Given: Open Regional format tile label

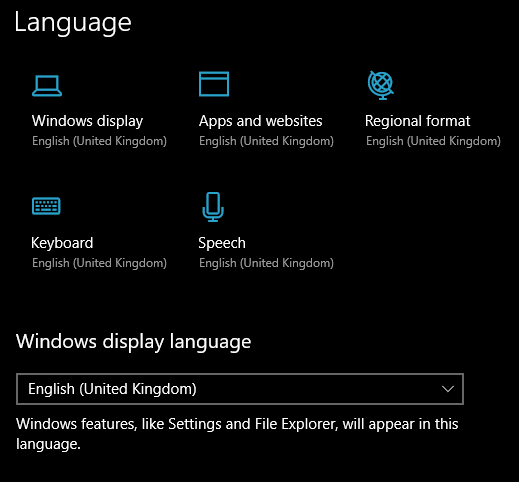Looking at the screenshot, I should point(418,121).
